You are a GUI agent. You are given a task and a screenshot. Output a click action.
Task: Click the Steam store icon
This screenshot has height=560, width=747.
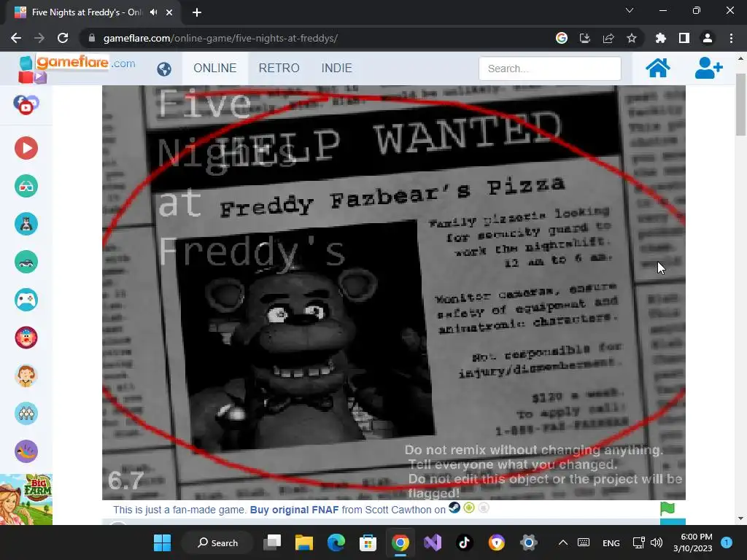tap(454, 508)
